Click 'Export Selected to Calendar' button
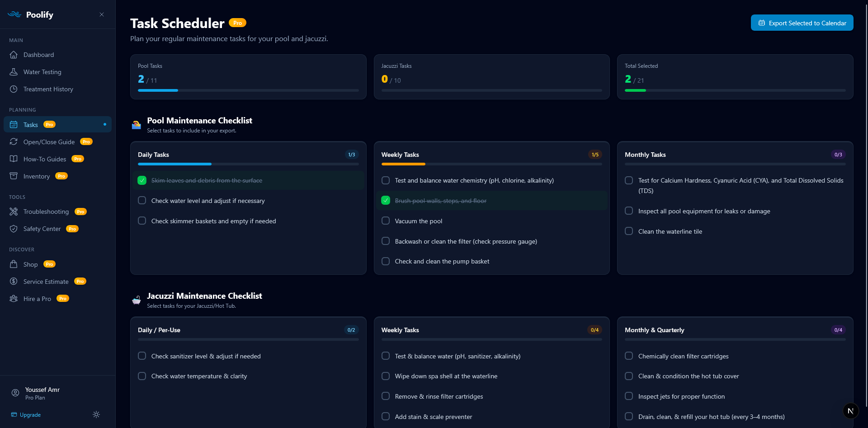This screenshot has width=868, height=428. [802, 23]
